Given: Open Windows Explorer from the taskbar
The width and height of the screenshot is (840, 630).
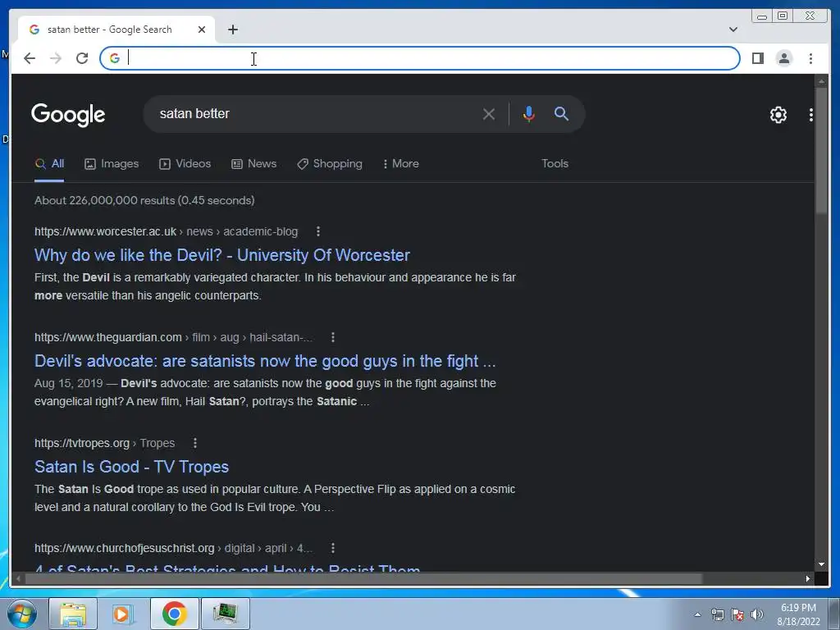Looking at the screenshot, I should [x=73, y=614].
